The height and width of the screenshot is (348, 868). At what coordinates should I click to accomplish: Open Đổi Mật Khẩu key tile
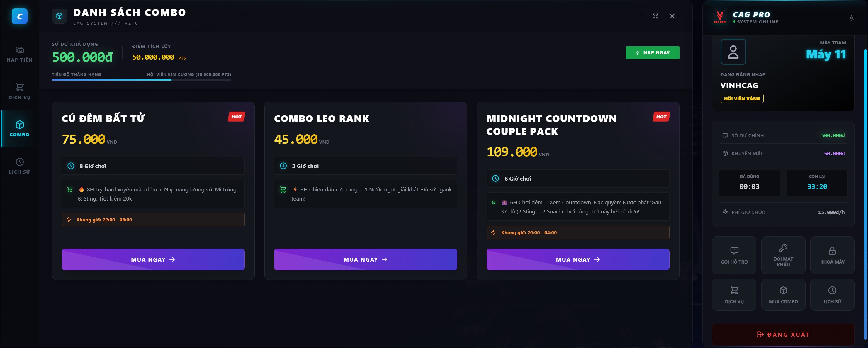click(783, 255)
